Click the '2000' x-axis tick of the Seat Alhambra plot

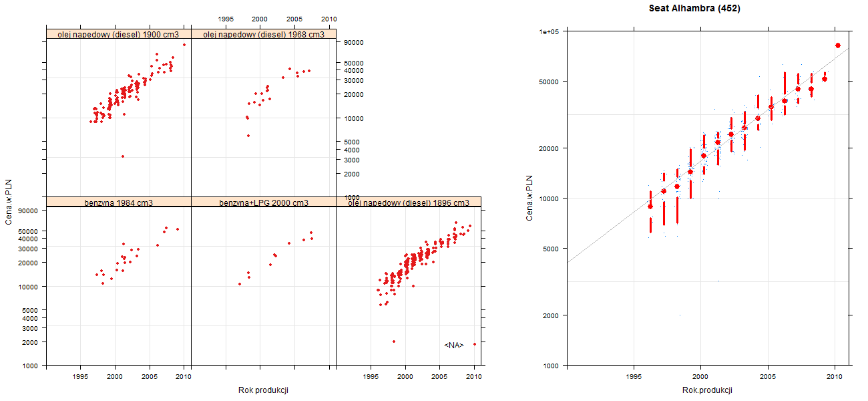tap(700, 378)
